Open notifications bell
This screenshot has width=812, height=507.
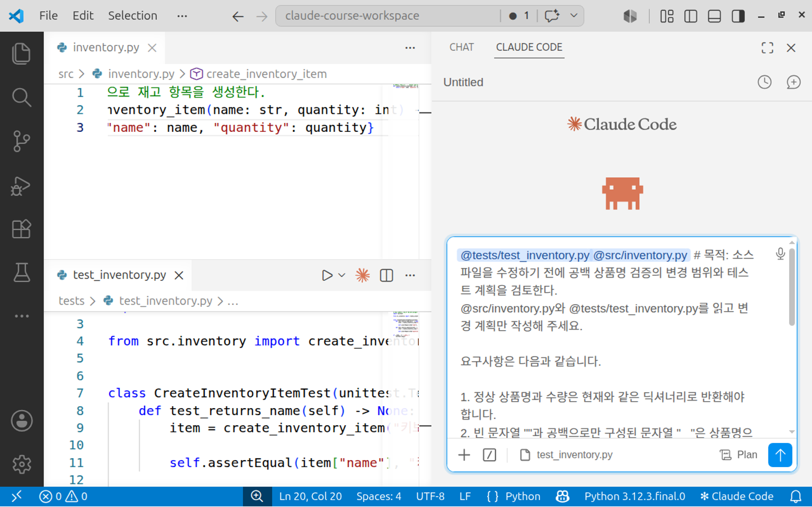(796, 497)
